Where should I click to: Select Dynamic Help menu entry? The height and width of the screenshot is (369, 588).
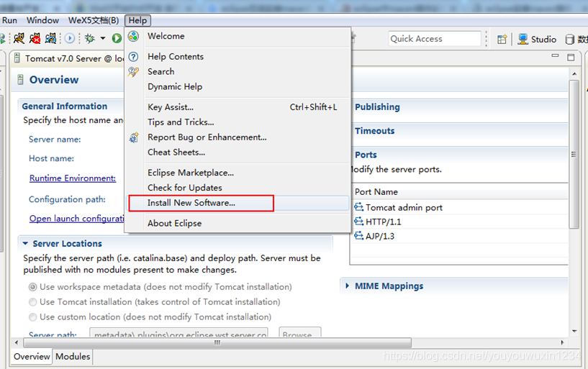click(x=175, y=86)
